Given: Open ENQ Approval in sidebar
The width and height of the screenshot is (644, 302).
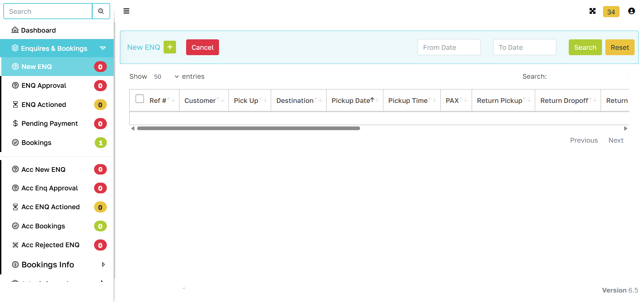Looking at the screenshot, I should click(x=44, y=85).
